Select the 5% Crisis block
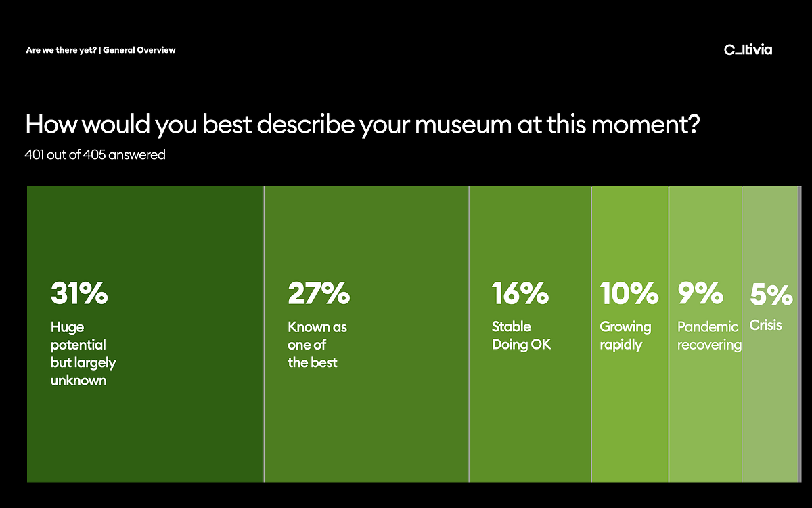 tap(770, 334)
